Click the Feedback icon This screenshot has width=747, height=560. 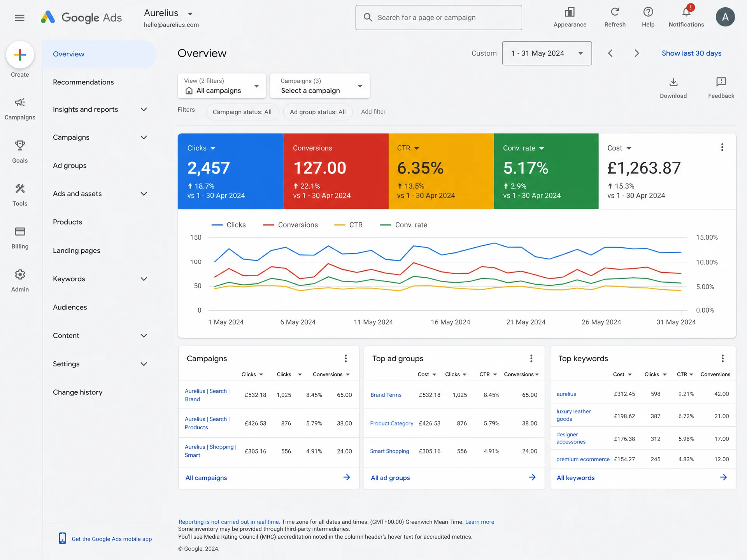coord(721,82)
